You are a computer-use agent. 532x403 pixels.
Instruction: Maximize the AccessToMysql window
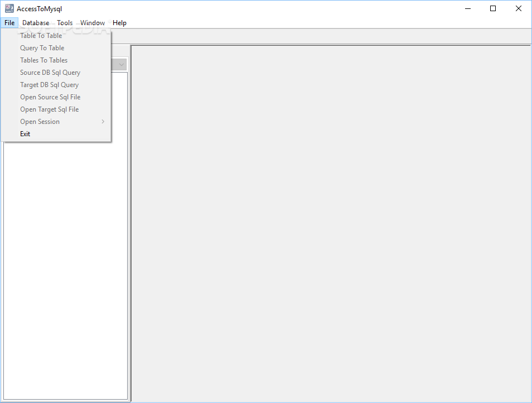493,8
